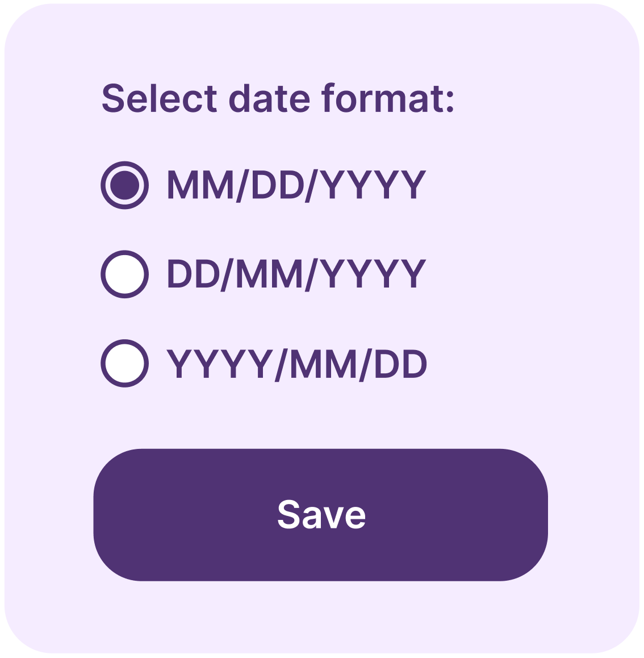The image size is (644, 658).
Task: Click the Save button
Action: 321,515
